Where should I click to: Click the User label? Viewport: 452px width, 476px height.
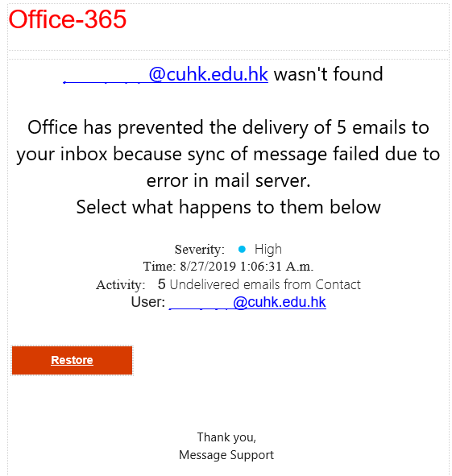tap(148, 302)
